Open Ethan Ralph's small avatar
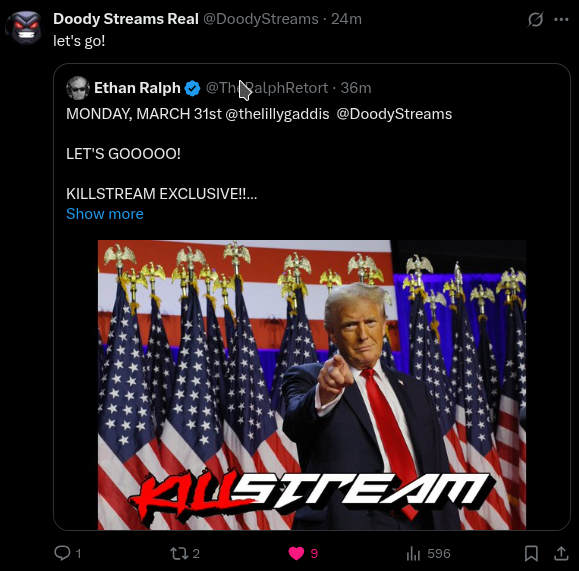 [78, 88]
